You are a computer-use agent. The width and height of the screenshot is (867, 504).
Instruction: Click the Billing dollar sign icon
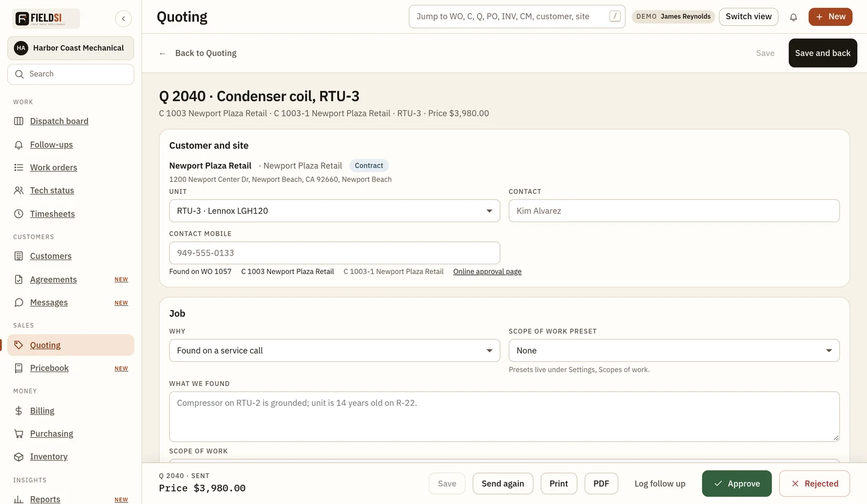click(x=19, y=411)
